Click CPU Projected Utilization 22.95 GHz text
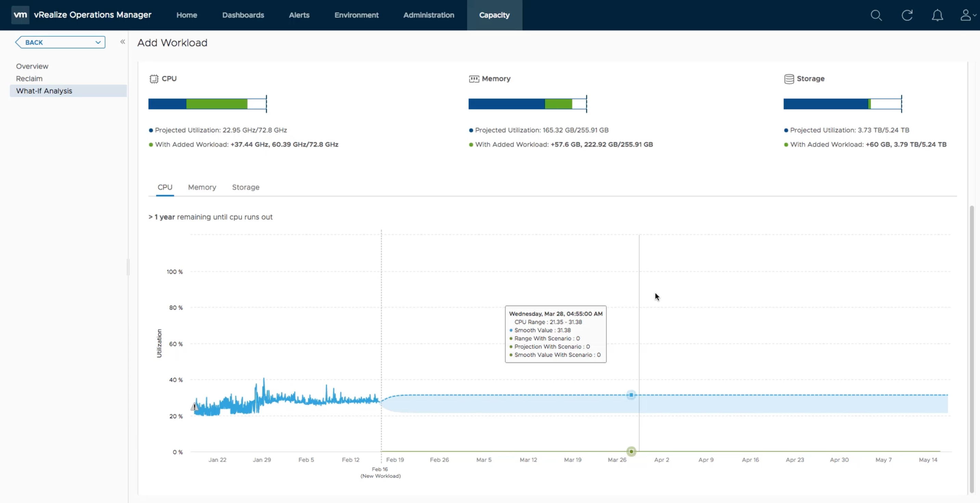 coord(221,130)
